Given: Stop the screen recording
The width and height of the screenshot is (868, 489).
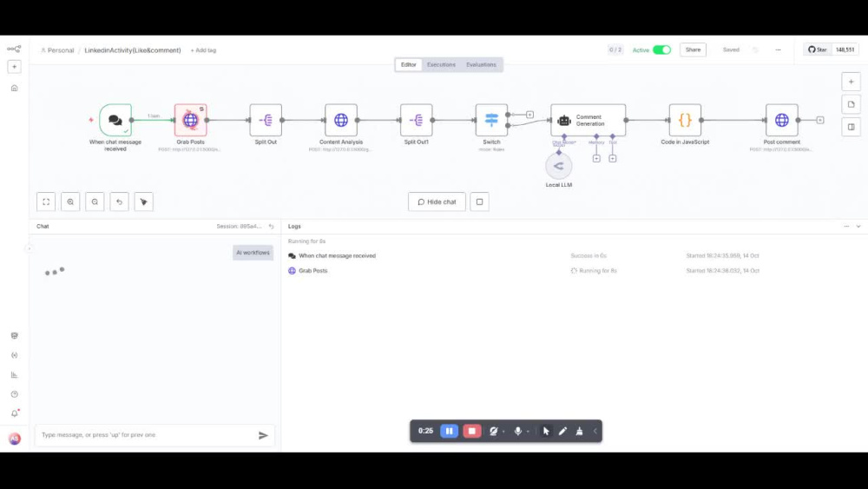Looking at the screenshot, I should (471, 431).
